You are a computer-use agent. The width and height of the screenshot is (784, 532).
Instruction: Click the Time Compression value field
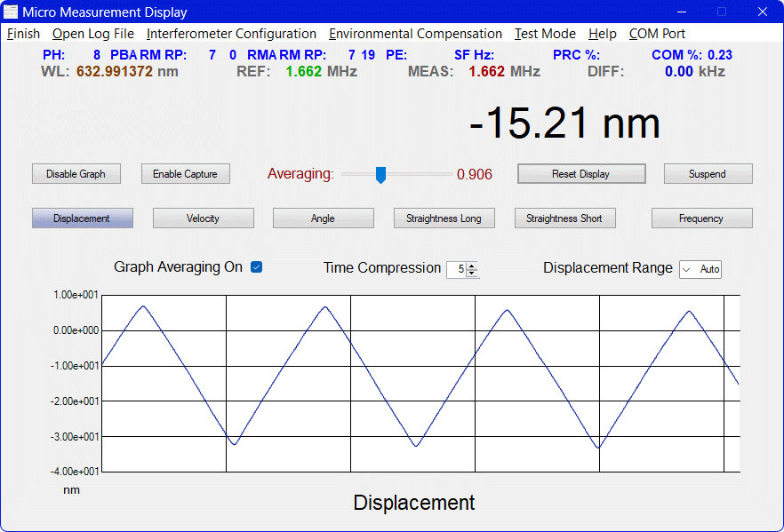coord(457,269)
